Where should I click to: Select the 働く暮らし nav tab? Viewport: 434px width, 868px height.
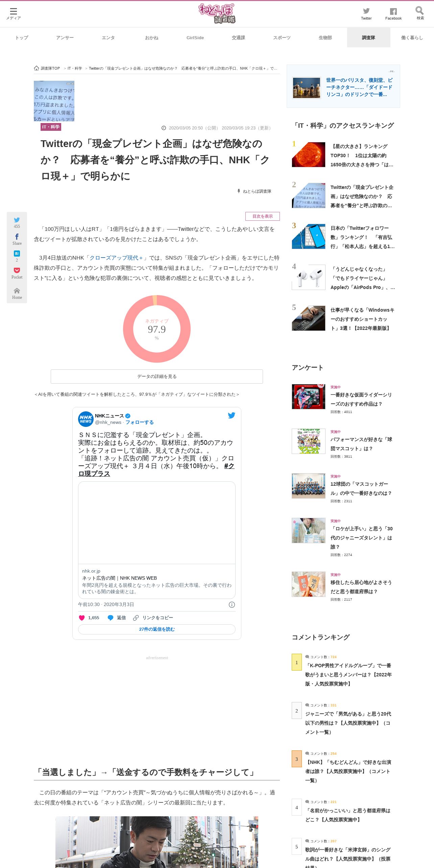pyautogui.click(x=412, y=38)
